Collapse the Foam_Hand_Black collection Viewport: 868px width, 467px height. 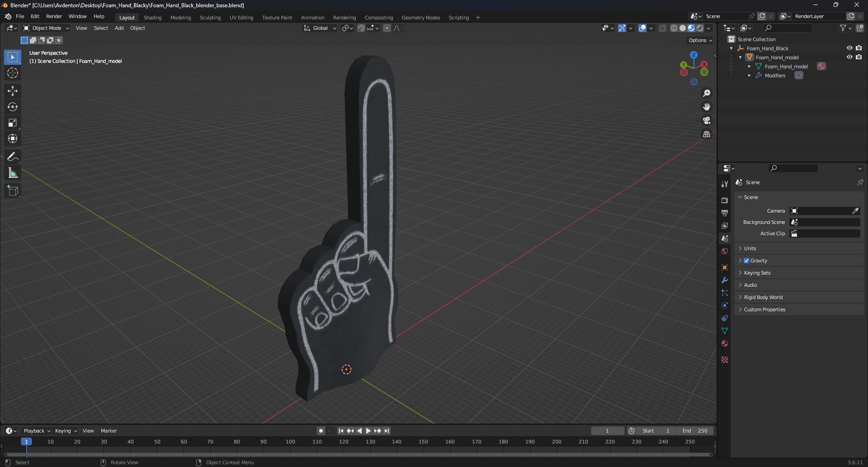pyautogui.click(x=731, y=48)
